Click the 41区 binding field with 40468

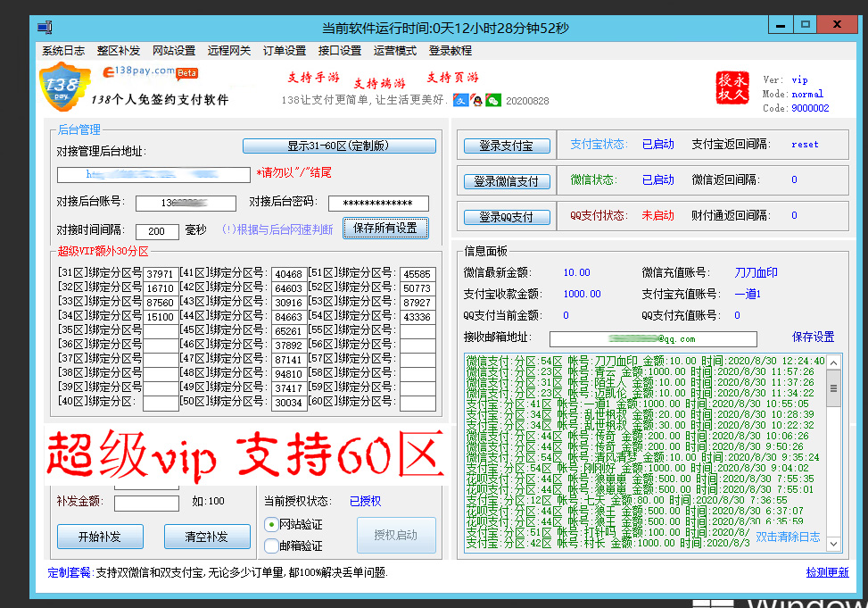click(x=289, y=274)
